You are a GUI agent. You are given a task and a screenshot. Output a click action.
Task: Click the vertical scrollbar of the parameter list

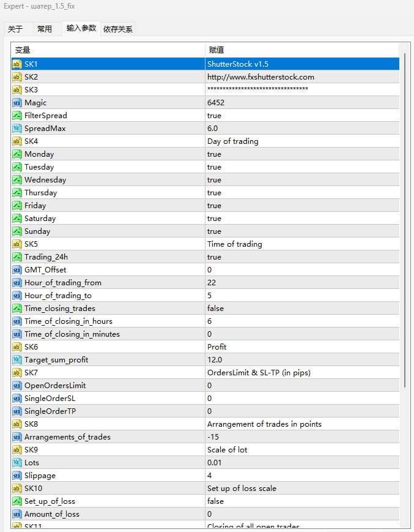(x=404, y=220)
